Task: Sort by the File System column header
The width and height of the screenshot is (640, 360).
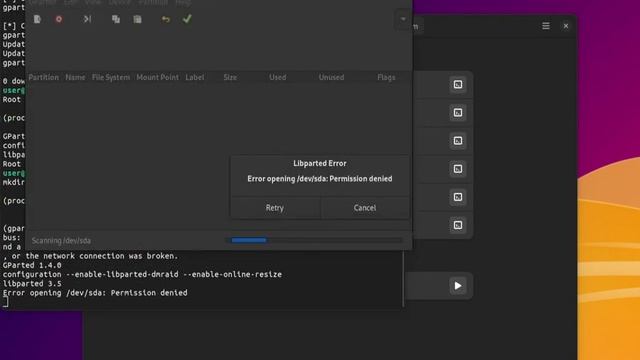Action: pos(111,77)
